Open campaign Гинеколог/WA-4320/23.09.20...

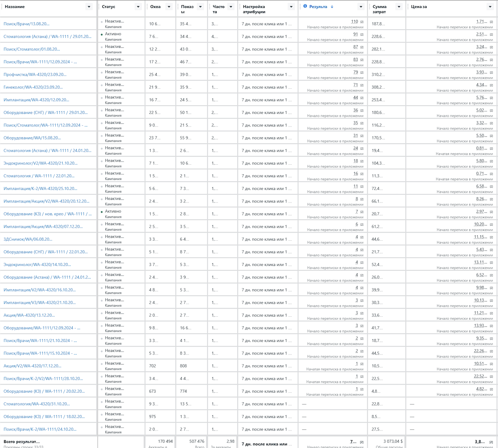click(x=33, y=87)
